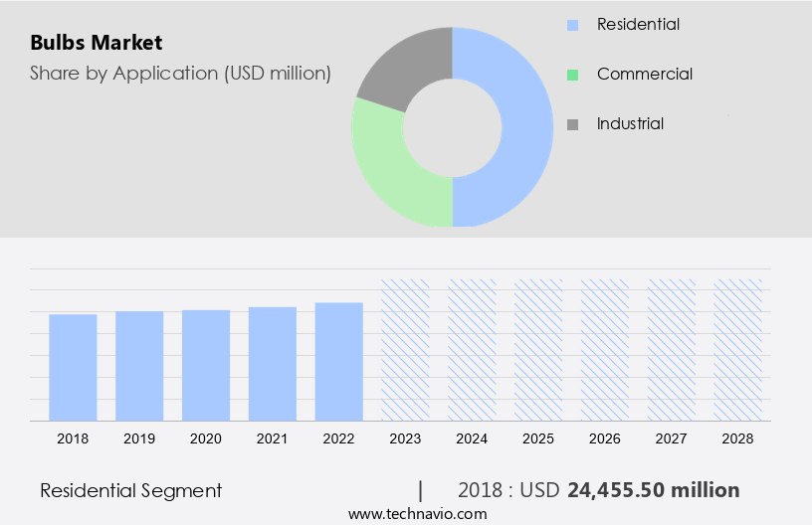This screenshot has height=525, width=812.
Task: Click the 2022 bar in the chart
Action: tap(339, 361)
